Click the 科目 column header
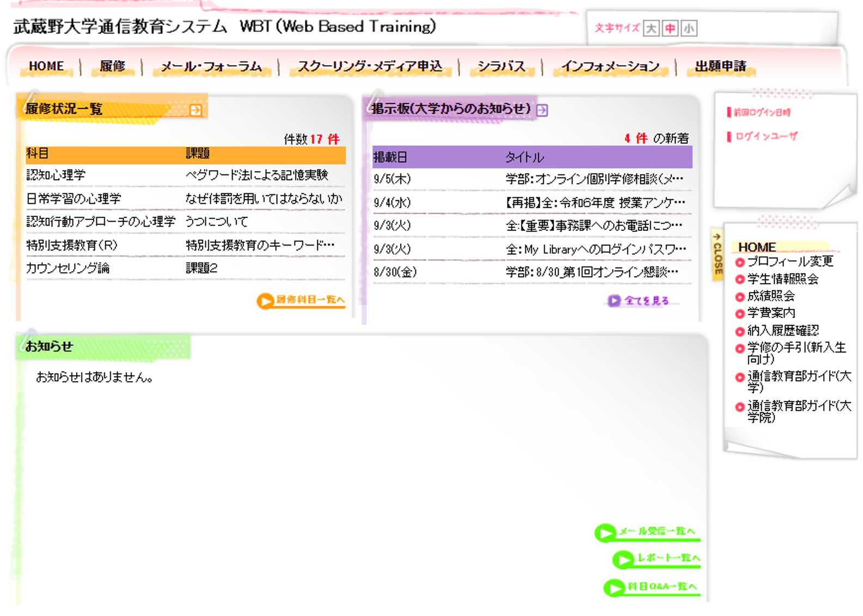 [38, 154]
